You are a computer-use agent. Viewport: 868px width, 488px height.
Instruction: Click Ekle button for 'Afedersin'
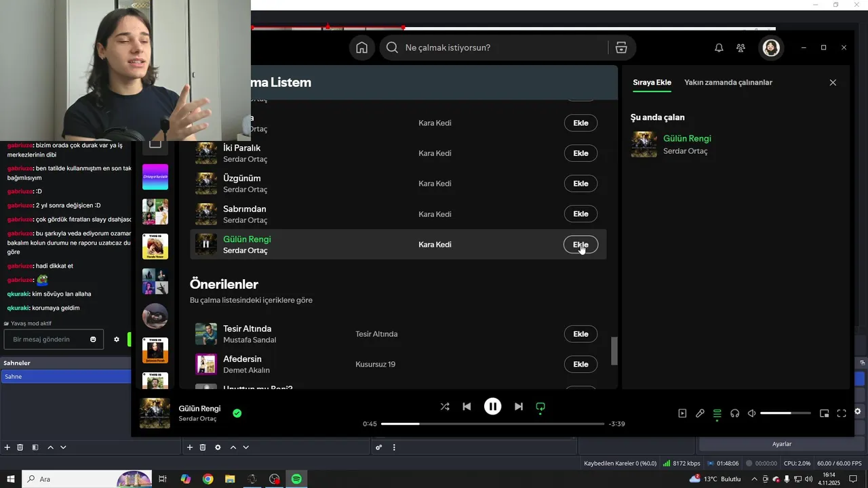click(x=581, y=365)
